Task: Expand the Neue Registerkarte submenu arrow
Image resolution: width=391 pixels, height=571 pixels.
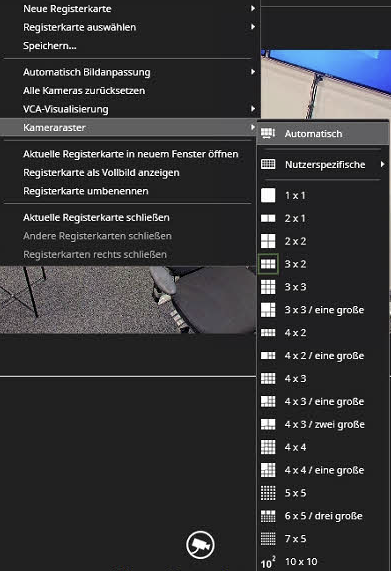Action: [253, 8]
